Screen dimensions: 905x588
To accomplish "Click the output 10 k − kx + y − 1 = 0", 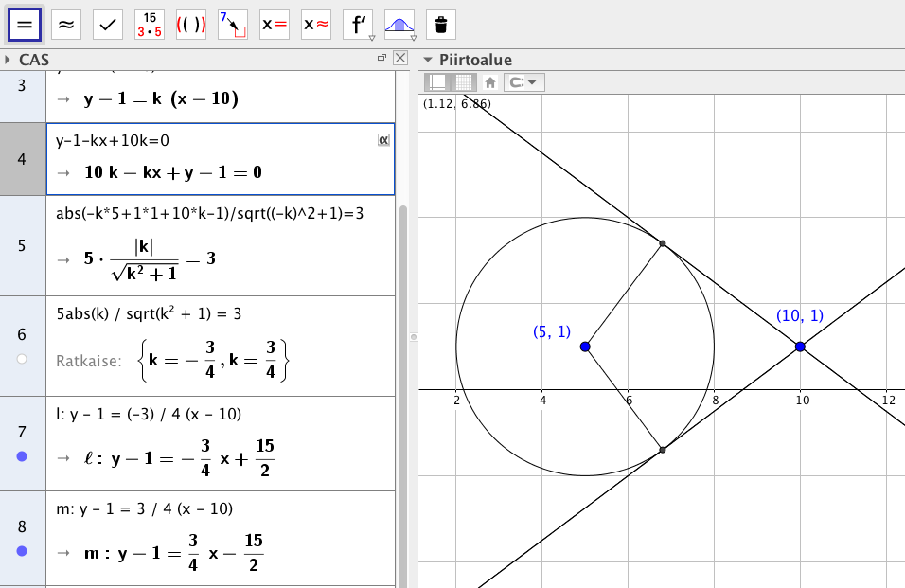I will (173, 172).
